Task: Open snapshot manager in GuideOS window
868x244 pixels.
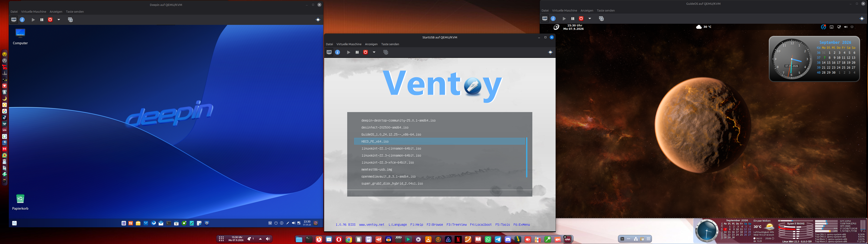Action: 601,19
